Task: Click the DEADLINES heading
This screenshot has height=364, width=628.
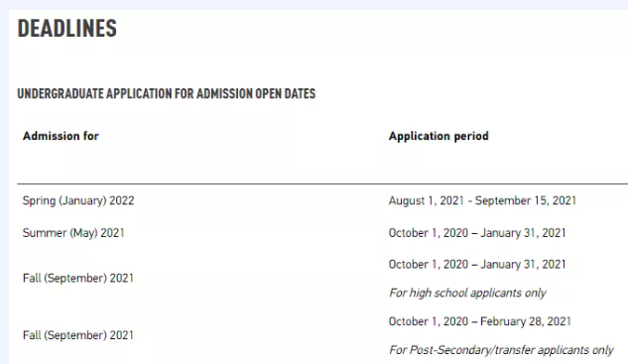Action: [x=66, y=29]
